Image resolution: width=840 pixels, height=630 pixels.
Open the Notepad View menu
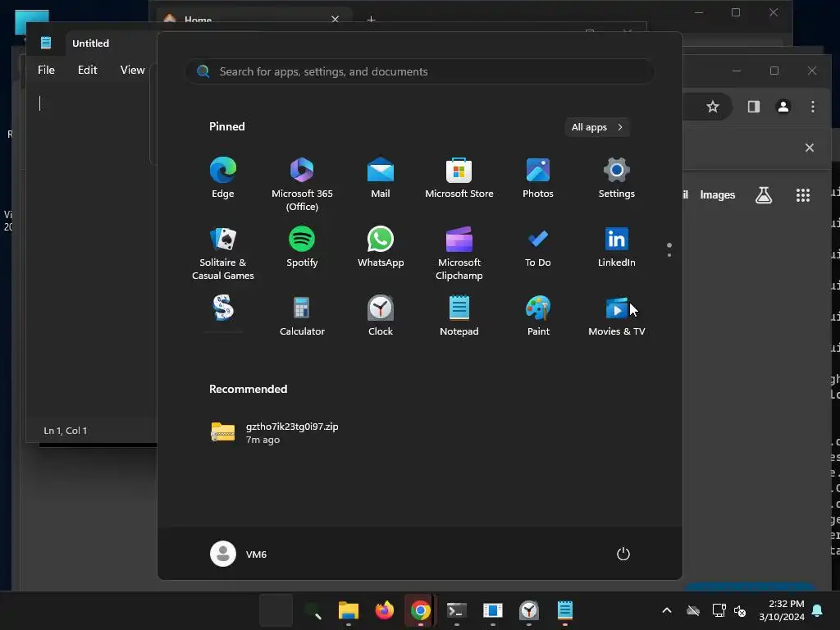click(x=132, y=70)
